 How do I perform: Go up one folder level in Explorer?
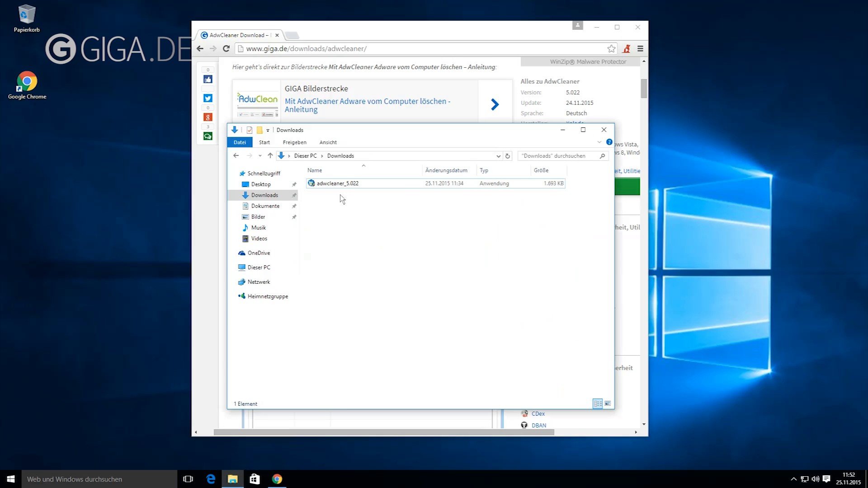point(270,156)
